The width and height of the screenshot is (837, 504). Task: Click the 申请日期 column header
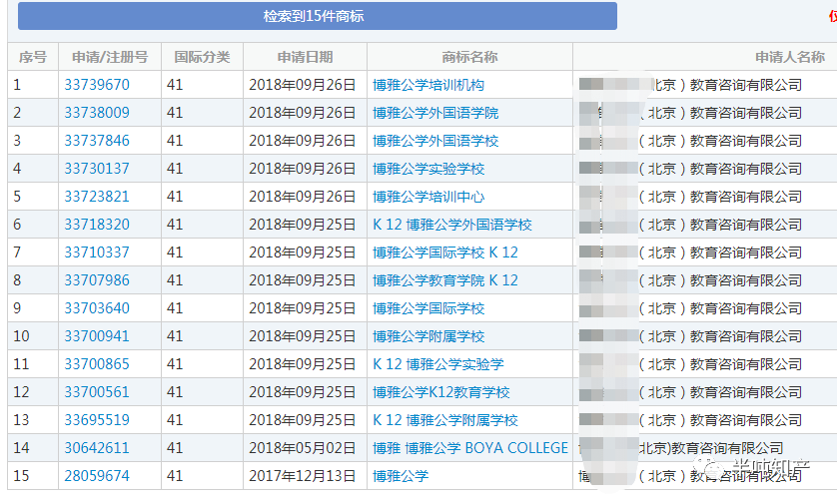click(x=305, y=57)
